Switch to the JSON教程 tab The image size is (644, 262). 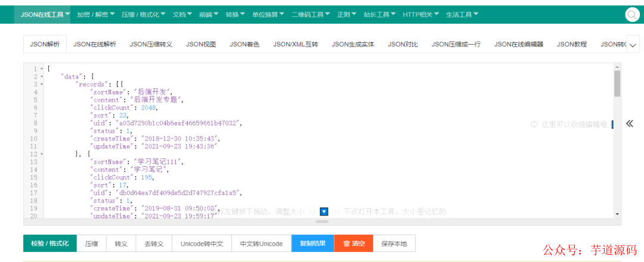(x=572, y=45)
